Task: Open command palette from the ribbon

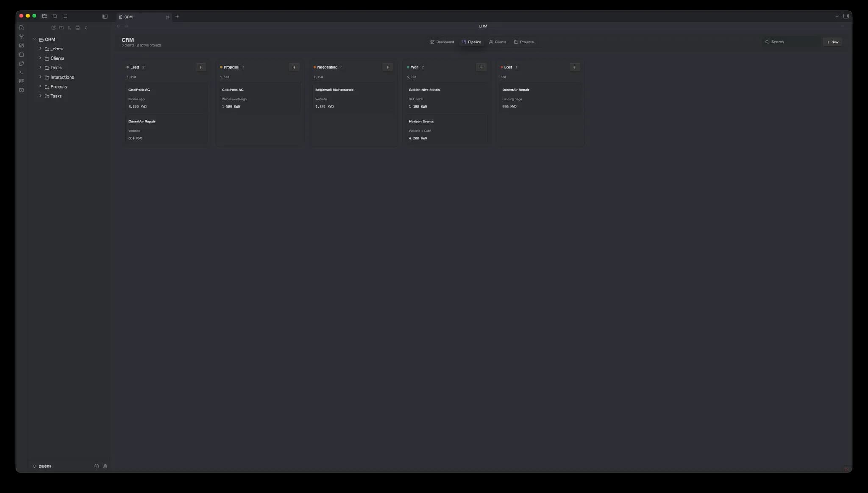Action: (x=22, y=72)
